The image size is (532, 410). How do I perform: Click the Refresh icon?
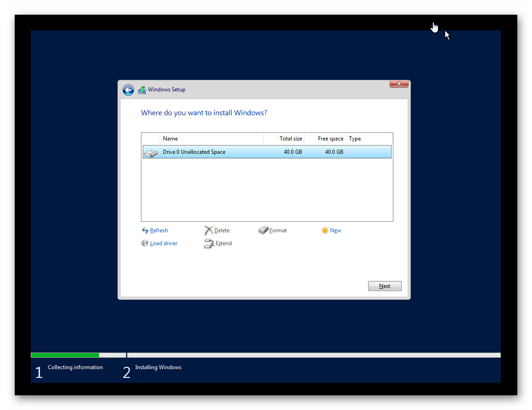click(145, 230)
